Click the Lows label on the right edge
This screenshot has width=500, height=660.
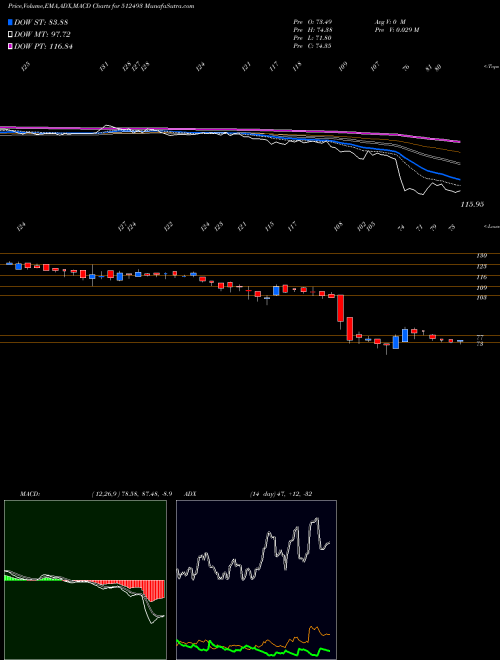pos(491,226)
